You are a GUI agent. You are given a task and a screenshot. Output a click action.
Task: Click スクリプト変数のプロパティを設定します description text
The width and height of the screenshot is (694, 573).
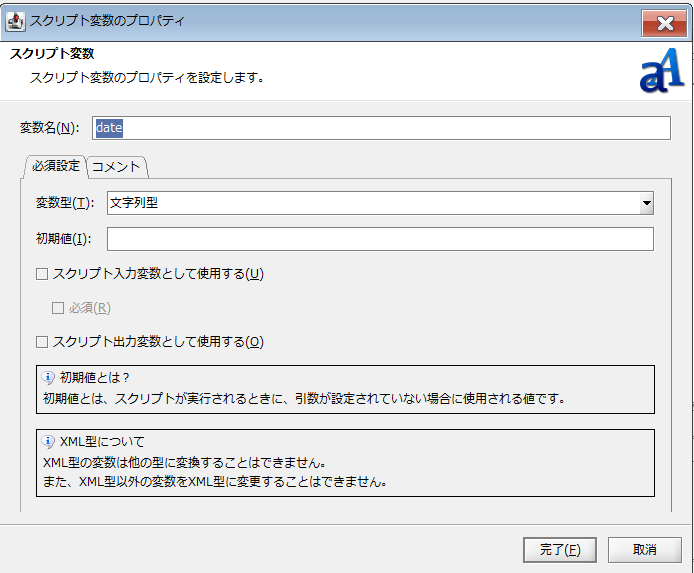tap(147, 78)
